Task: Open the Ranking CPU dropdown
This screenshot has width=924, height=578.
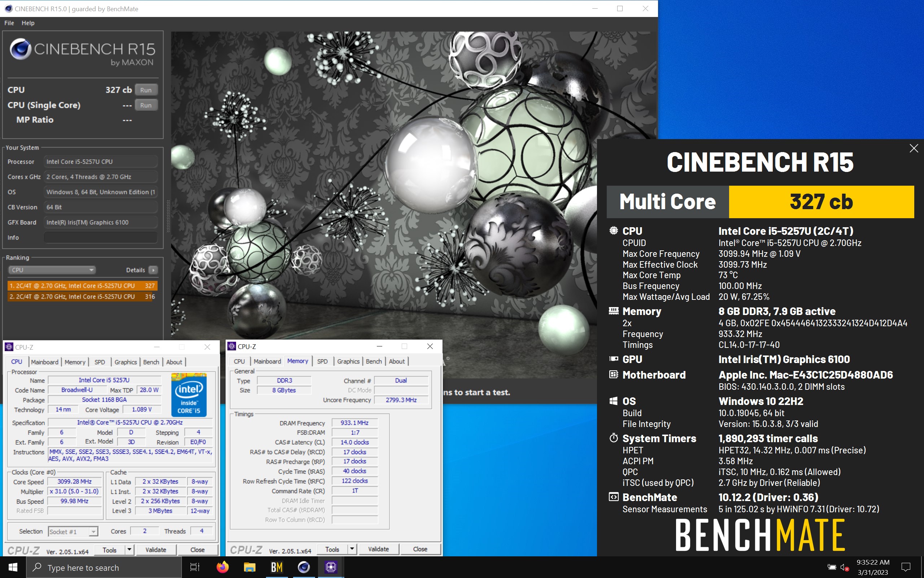Action: [52, 270]
